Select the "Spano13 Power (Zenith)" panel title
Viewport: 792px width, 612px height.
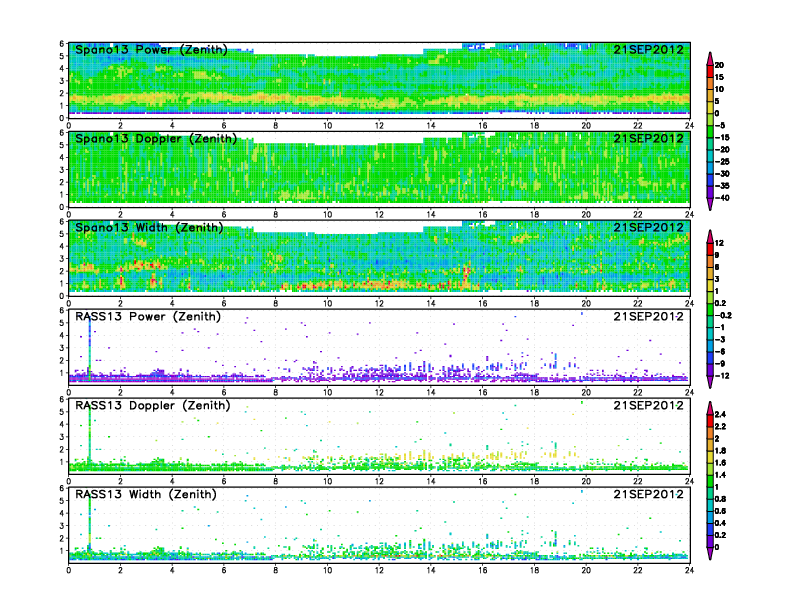(x=152, y=50)
